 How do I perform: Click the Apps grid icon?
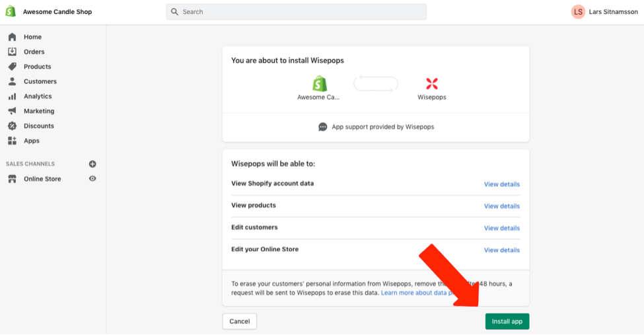(13, 141)
